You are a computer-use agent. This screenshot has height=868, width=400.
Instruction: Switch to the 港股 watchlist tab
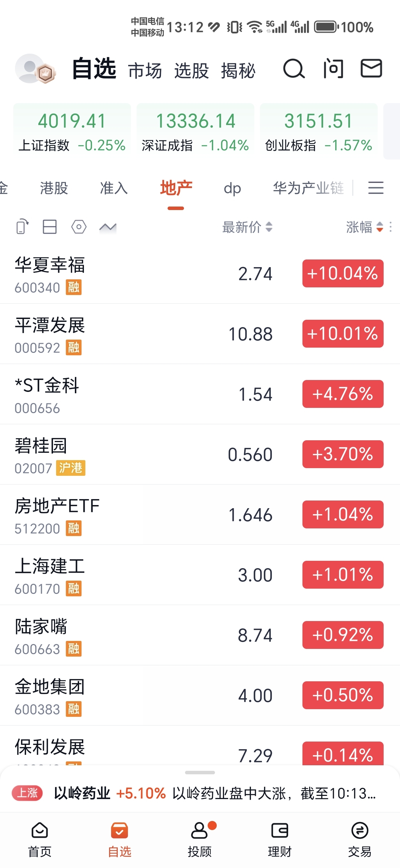point(54,188)
